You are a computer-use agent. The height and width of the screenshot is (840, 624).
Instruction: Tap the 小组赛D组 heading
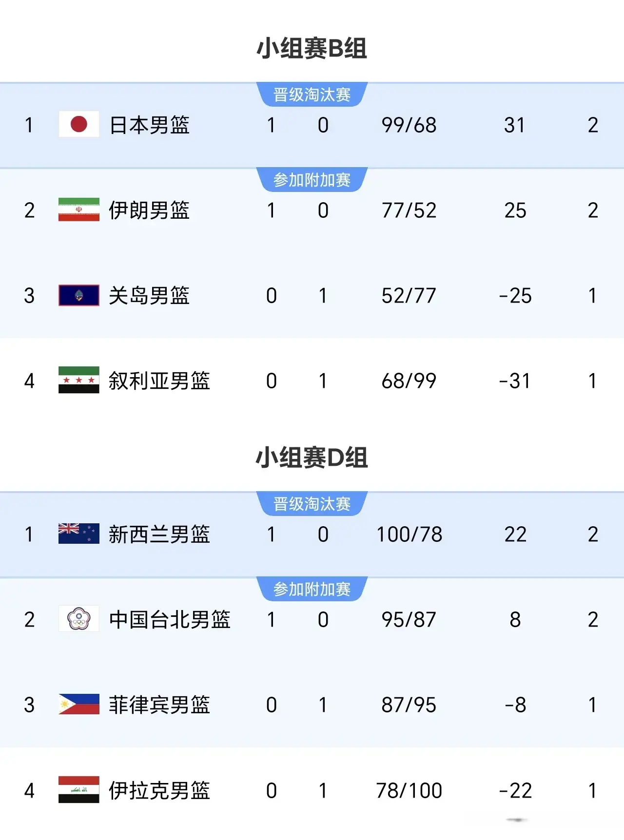pyautogui.click(x=312, y=458)
